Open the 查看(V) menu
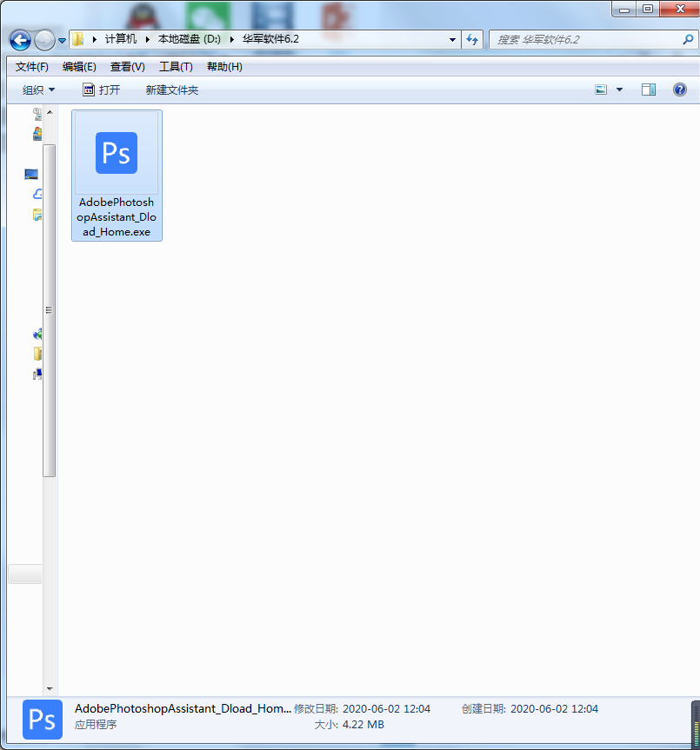Viewport: 700px width, 750px height. 127,66
